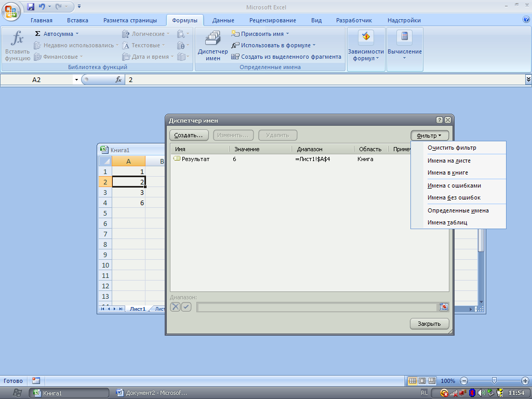This screenshot has width=532, height=399.
Task: Click the New name button
Action: click(x=189, y=136)
